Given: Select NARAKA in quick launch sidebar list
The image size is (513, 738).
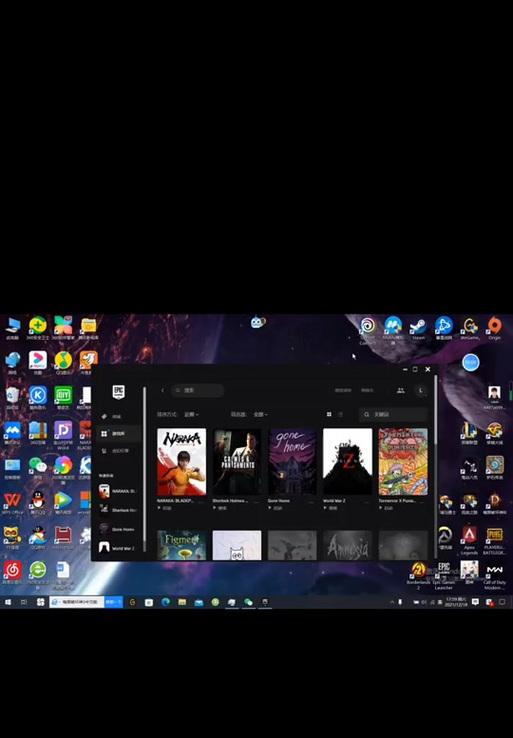Looking at the screenshot, I should click(x=117, y=491).
